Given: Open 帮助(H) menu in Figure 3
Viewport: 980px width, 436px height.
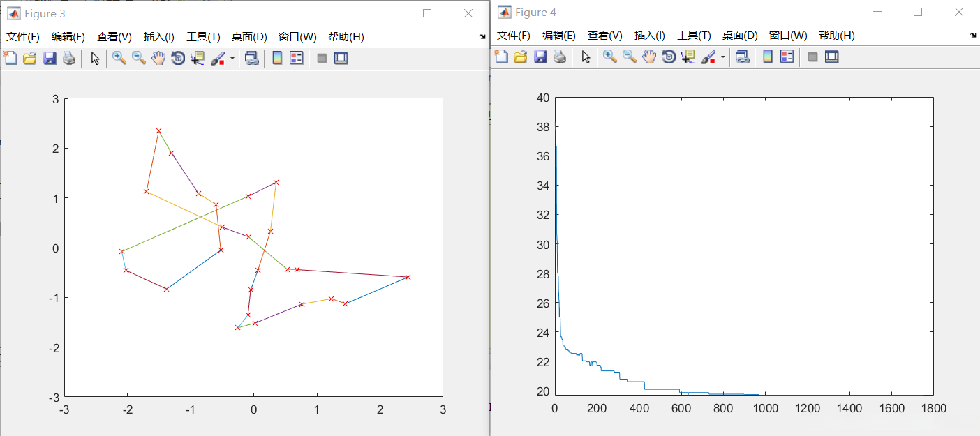Looking at the screenshot, I should (346, 36).
